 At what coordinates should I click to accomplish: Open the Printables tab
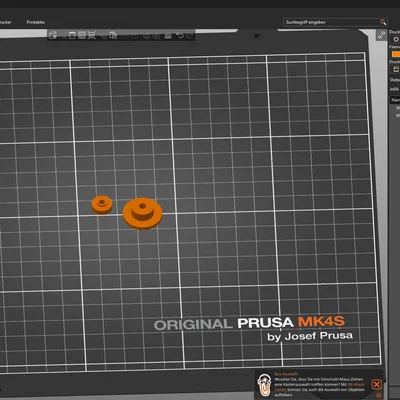(x=36, y=22)
